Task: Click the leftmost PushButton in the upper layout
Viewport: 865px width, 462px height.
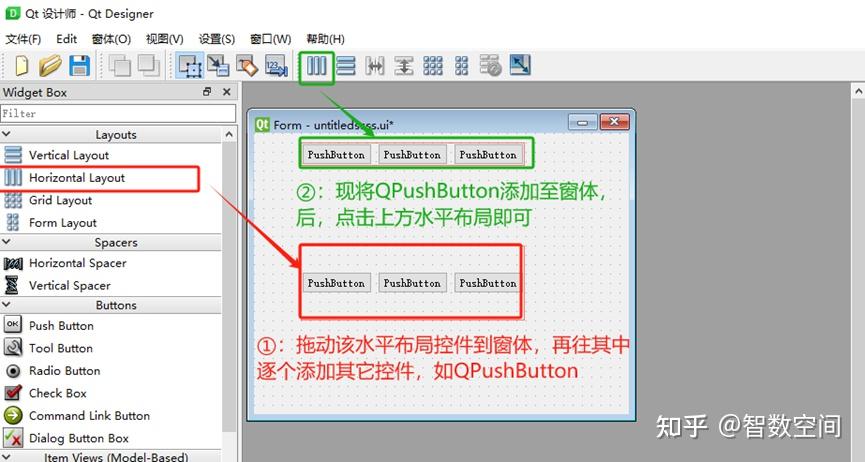Action: (337, 155)
